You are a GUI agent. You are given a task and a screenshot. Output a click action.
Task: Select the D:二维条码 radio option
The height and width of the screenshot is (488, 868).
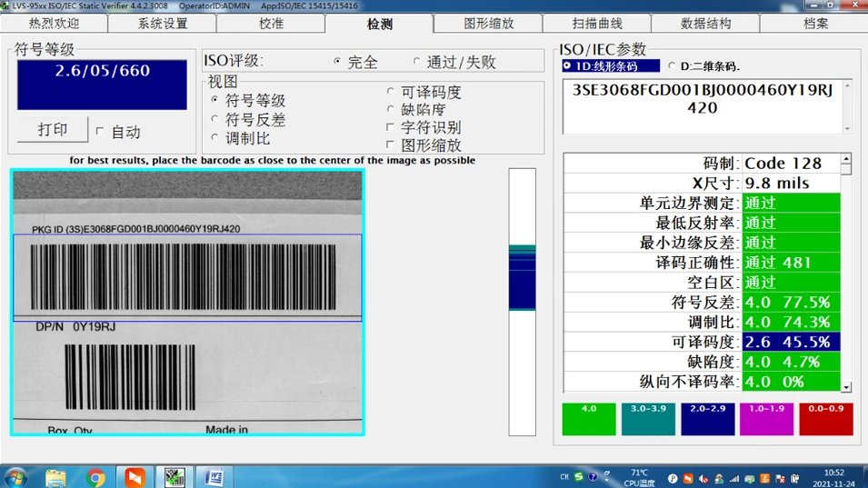click(672, 66)
